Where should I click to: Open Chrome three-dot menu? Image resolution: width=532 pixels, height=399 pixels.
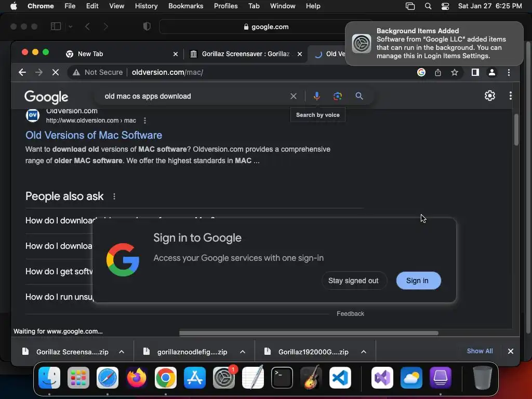[509, 72]
